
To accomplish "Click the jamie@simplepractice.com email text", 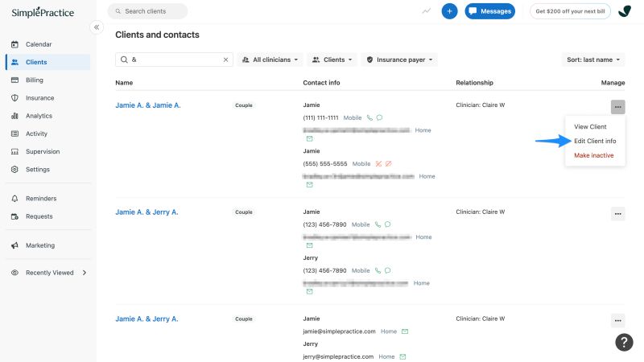I will pyautogui.click(x=339, y=331).
